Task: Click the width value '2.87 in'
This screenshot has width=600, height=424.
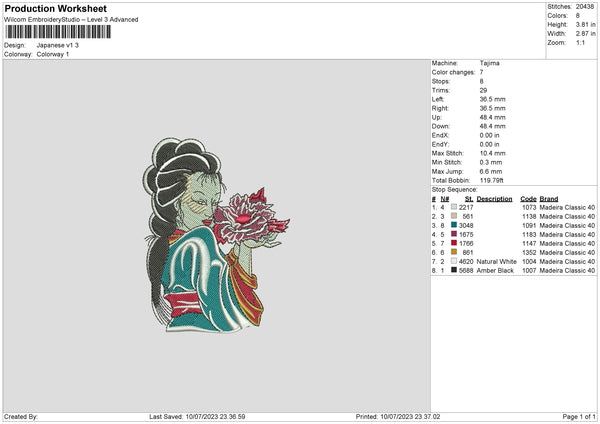Action: click(x=585, y=34)
